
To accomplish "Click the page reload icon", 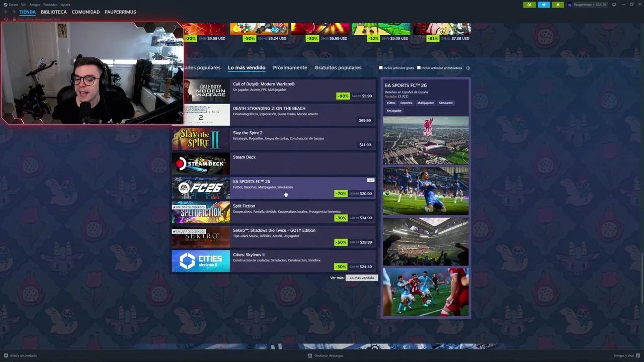I will (6, 19).
